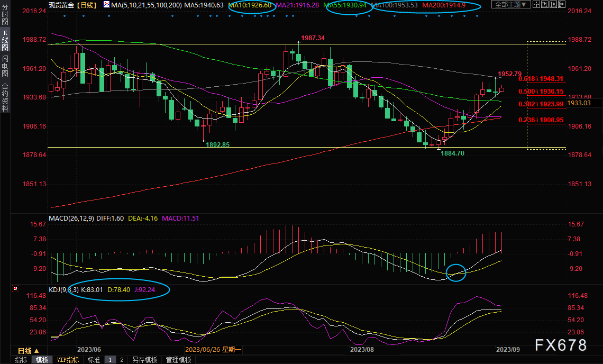Open the 全部主题 dropdown

(x=511, y=5)
